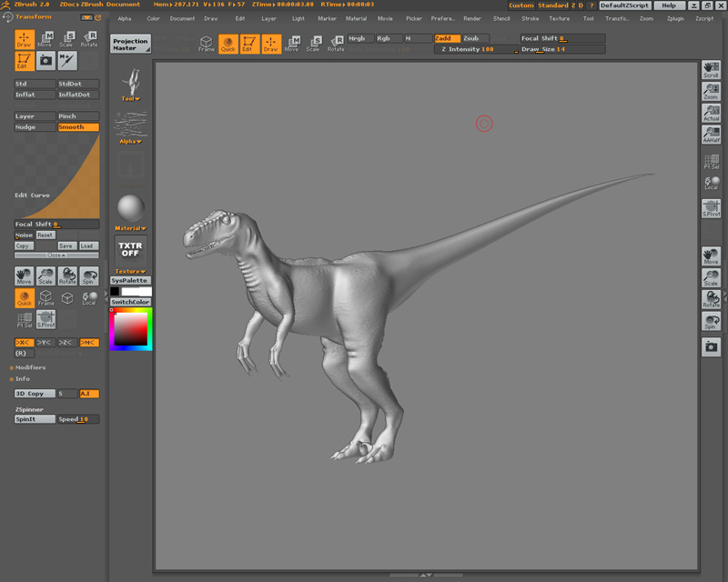Expand the Modifiers section
Viewport: 728px width, 582px height.
point(28,367)
